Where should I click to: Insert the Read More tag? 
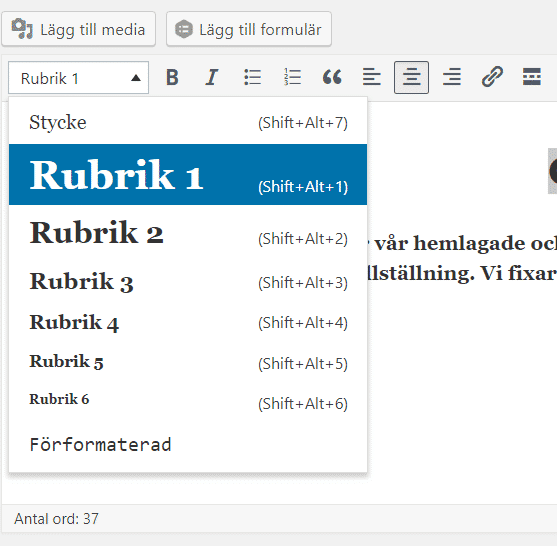pos(532,77)
